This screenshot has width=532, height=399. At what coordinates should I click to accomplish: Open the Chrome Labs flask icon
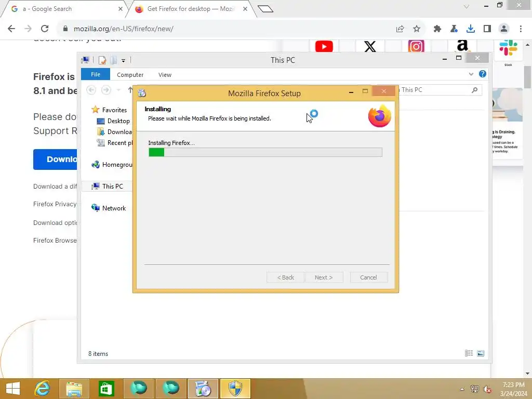tap(454, 29)
